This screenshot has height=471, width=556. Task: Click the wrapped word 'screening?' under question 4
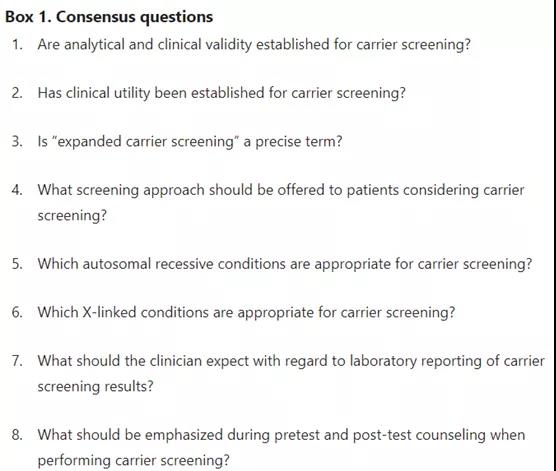72,216
